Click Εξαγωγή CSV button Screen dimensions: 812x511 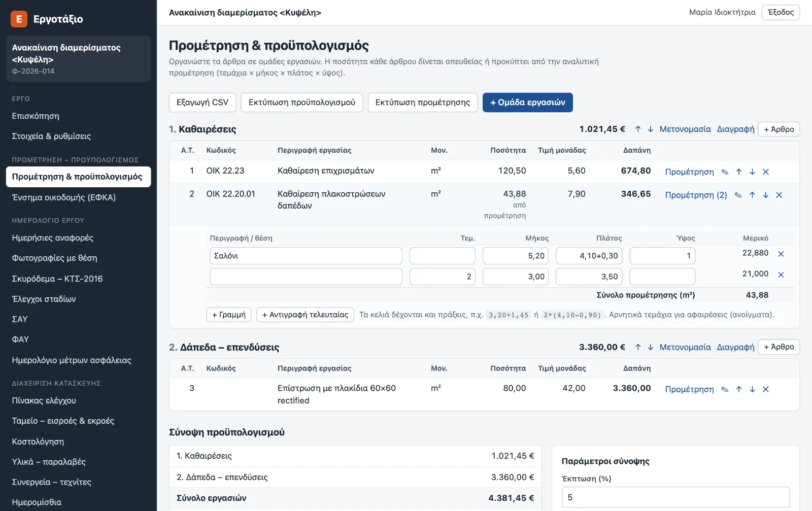(202, 103)
